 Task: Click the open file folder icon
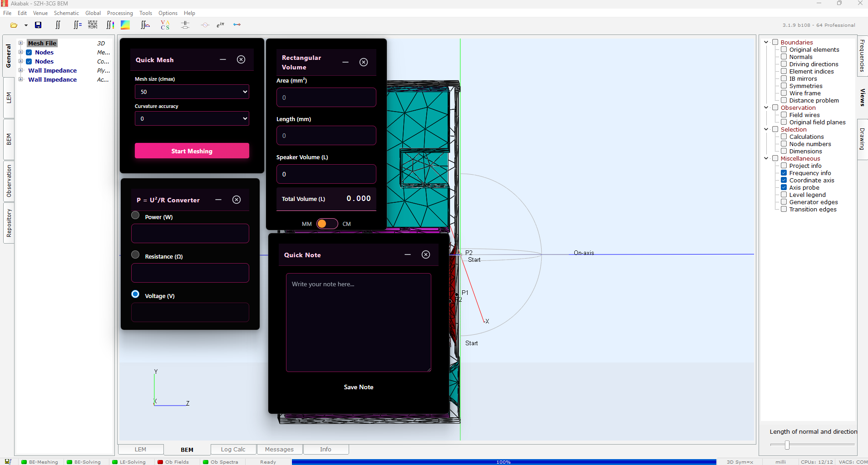pyautogui.click(x=14, y=25)
